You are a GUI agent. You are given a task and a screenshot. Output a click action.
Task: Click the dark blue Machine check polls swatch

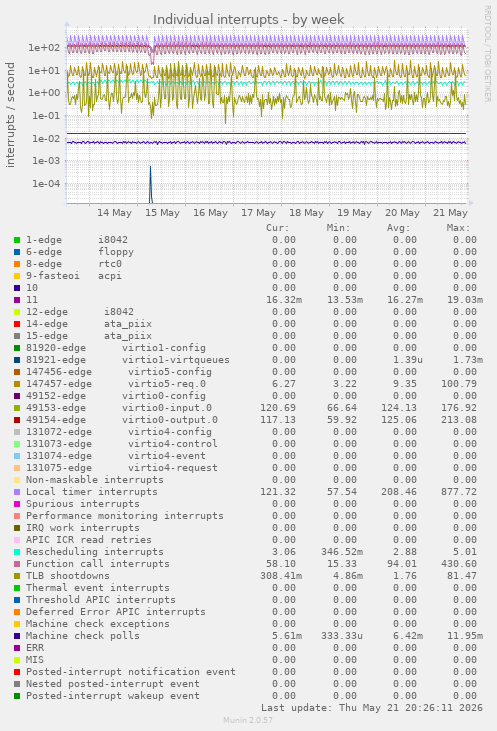[x=17, y=636]
